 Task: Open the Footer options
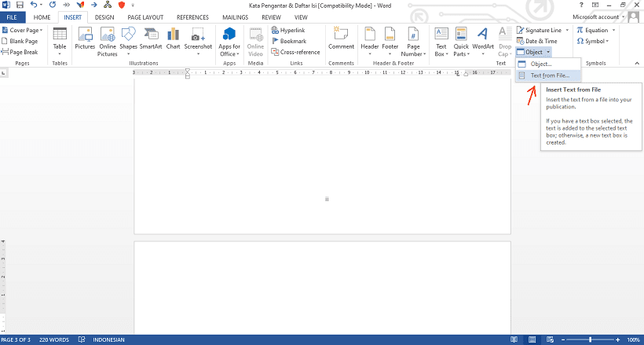coord(390,42)
